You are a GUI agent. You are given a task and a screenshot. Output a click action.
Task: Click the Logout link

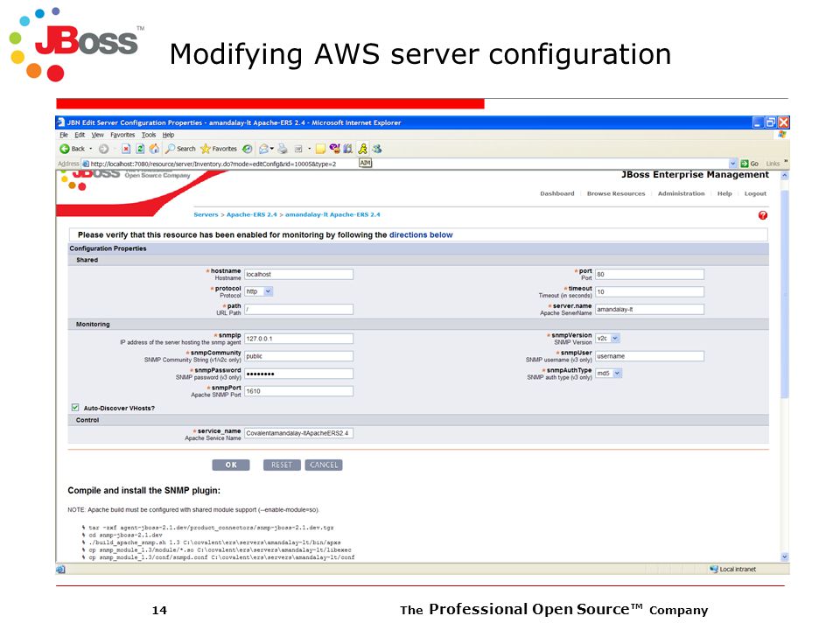(x=755, y=193)
